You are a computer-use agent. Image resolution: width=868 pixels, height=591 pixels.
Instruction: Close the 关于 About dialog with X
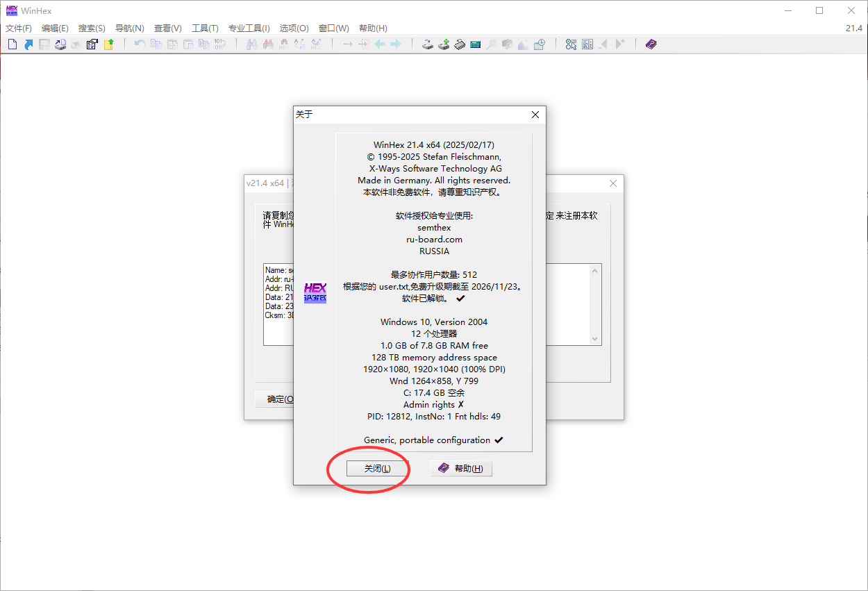(x=535, y=115)
